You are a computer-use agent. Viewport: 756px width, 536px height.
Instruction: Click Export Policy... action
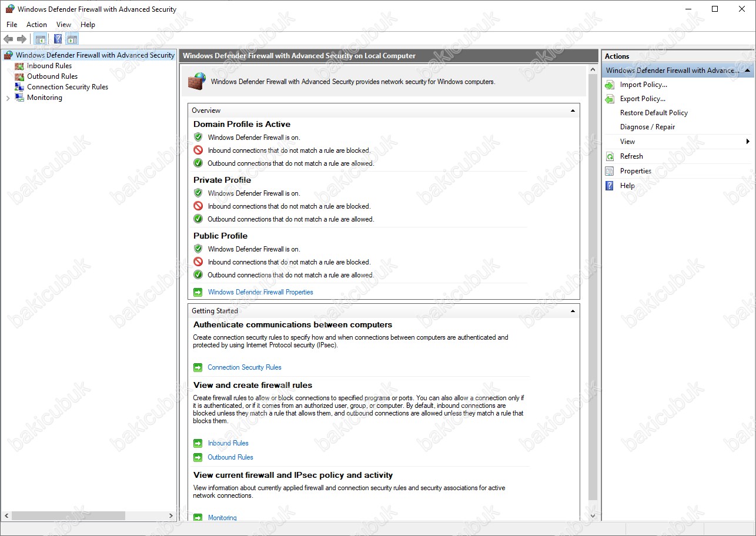[643, 99]
